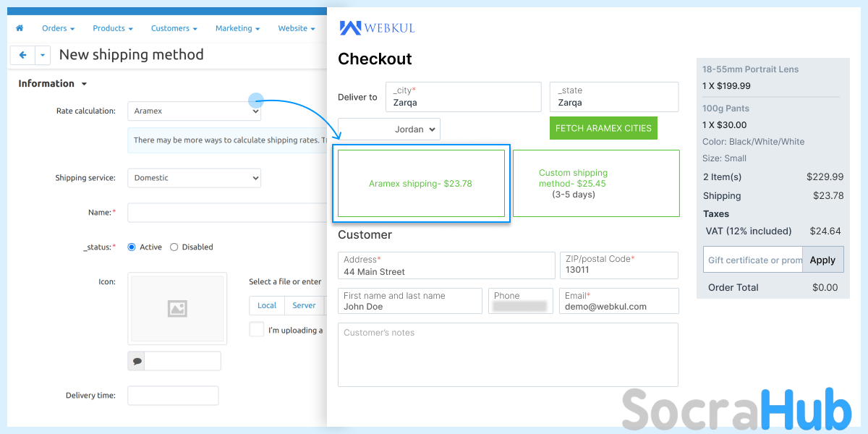Choose Custom shipping method $25.45 option

596,184
